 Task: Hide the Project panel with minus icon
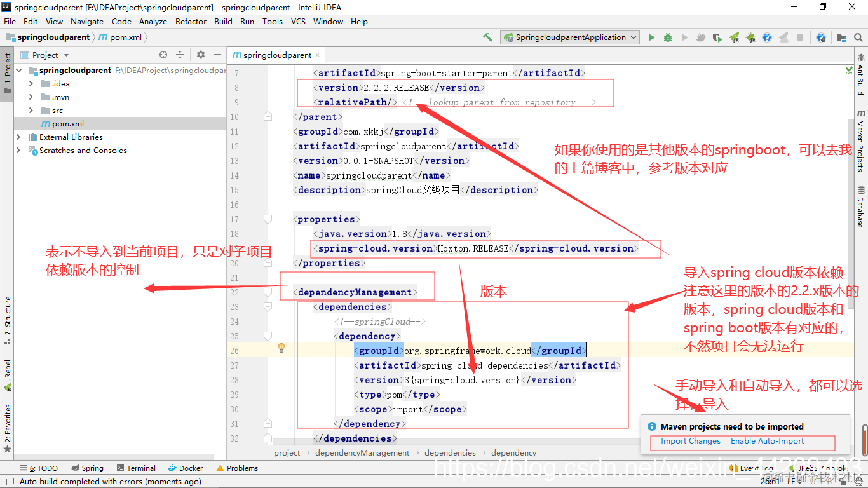217,55
